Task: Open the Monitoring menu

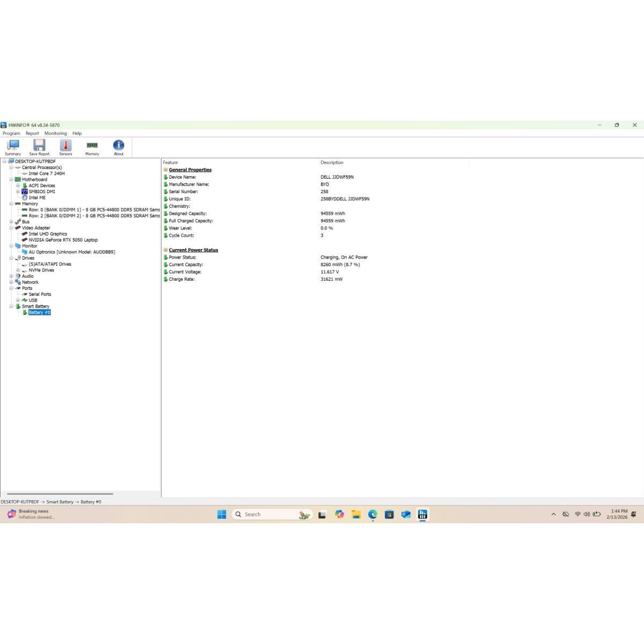Action: 55,133
